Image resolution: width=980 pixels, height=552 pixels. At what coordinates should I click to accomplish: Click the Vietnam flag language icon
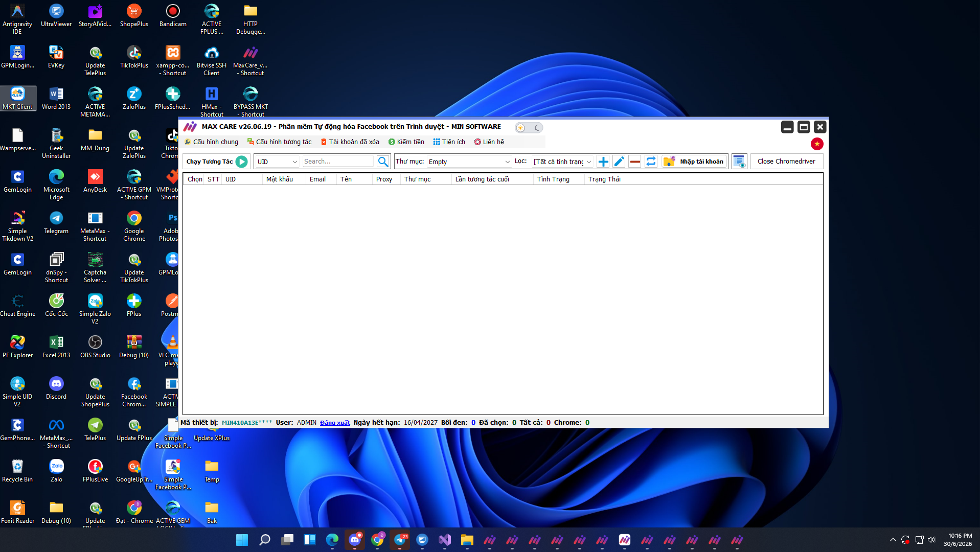pyautogui.click(x=817, y=144)
